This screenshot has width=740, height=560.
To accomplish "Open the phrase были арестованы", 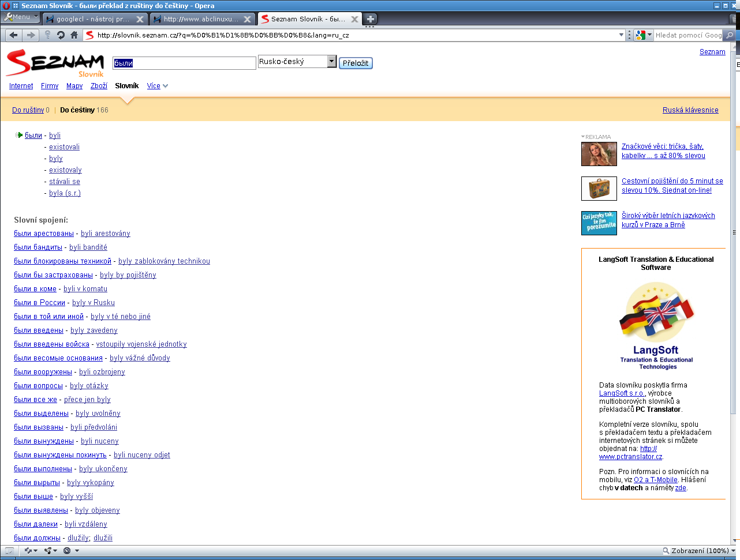I will pyautogui.click(x=44, y=234).
